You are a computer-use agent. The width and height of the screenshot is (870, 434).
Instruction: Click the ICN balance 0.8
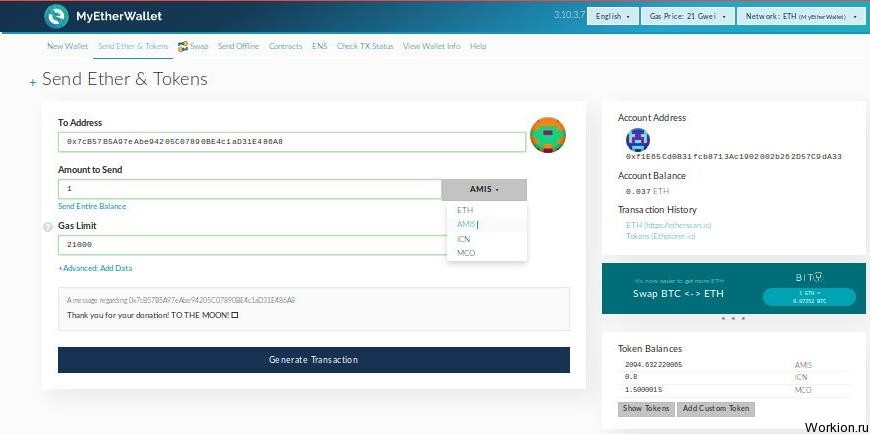click(x=631, y=377)
